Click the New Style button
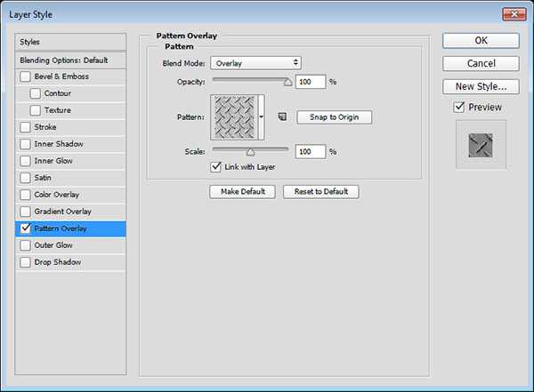The height and width of the screenshot is (392, 534). 481,86
